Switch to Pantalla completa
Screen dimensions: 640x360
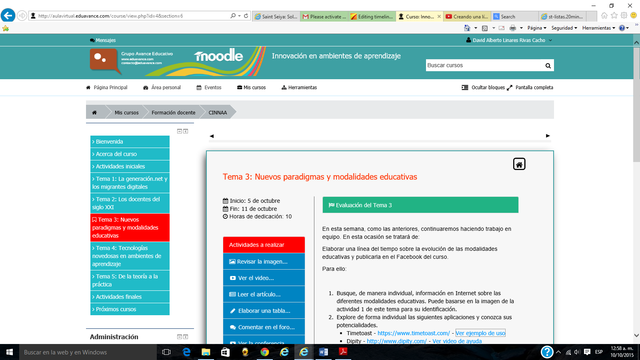pos(530,87)
